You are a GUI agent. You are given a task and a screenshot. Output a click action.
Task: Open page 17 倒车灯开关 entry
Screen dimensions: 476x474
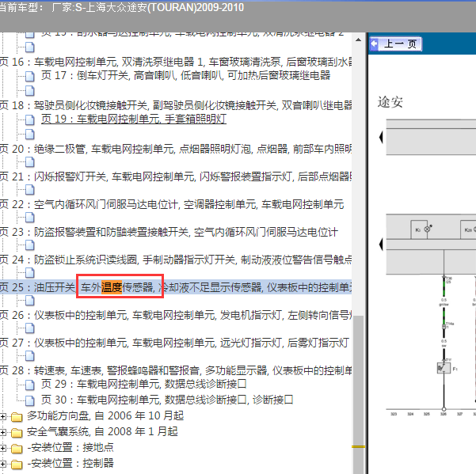186,75
